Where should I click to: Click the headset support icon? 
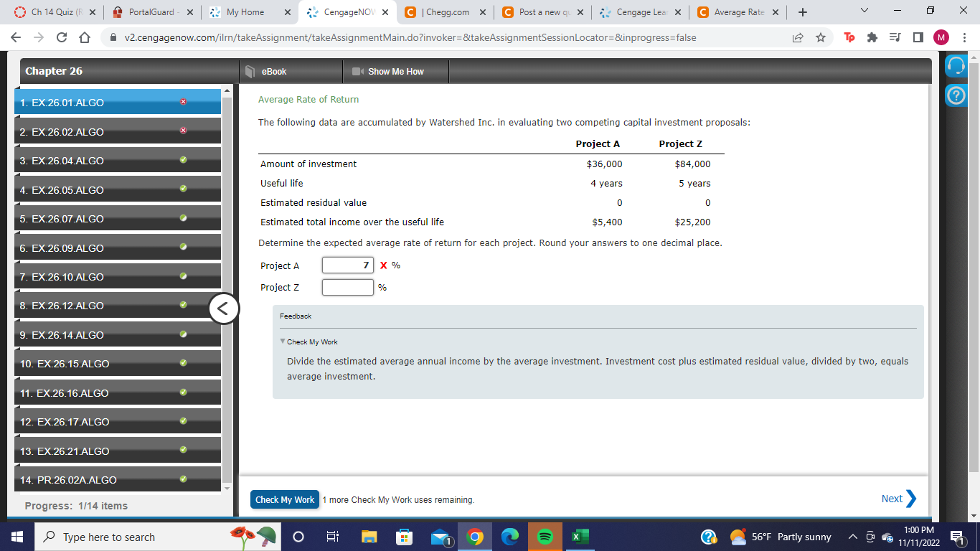(956, 67)
